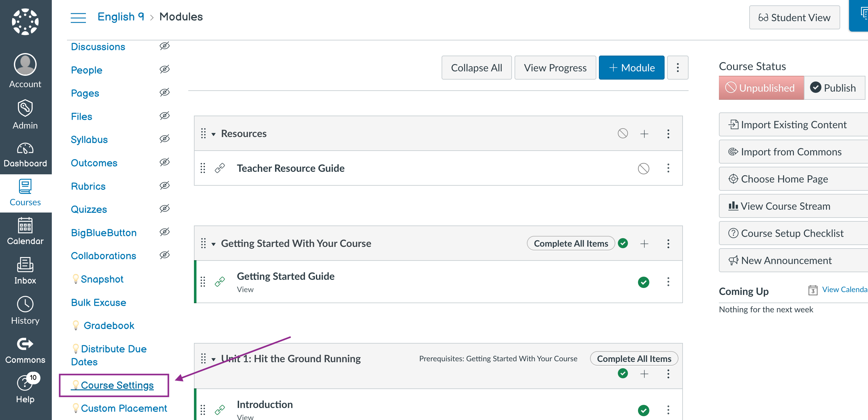Toggle visibility icon next to Quizzes

click(x=165, y=209)
